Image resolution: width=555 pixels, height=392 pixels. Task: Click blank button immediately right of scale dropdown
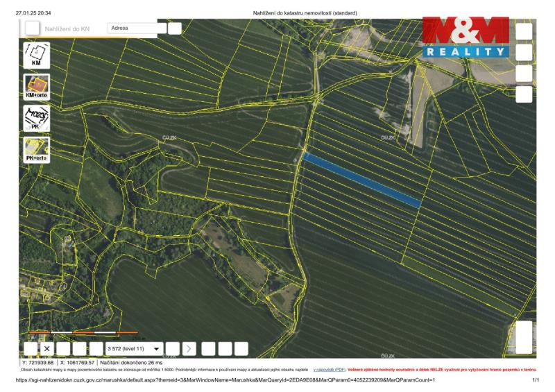173,348
